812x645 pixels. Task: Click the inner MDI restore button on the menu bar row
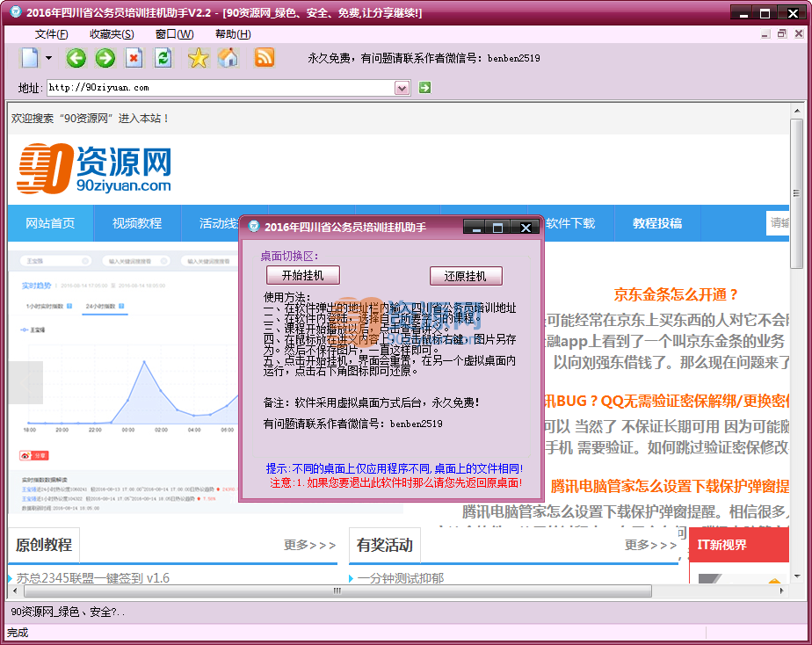pos(782,34)
